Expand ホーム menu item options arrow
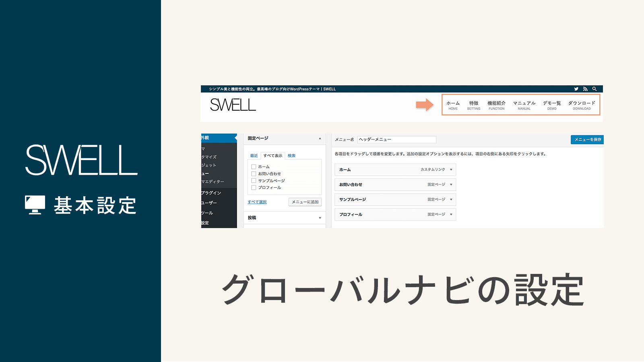Viewport: 644px width, 362px height. coord(451,170)
